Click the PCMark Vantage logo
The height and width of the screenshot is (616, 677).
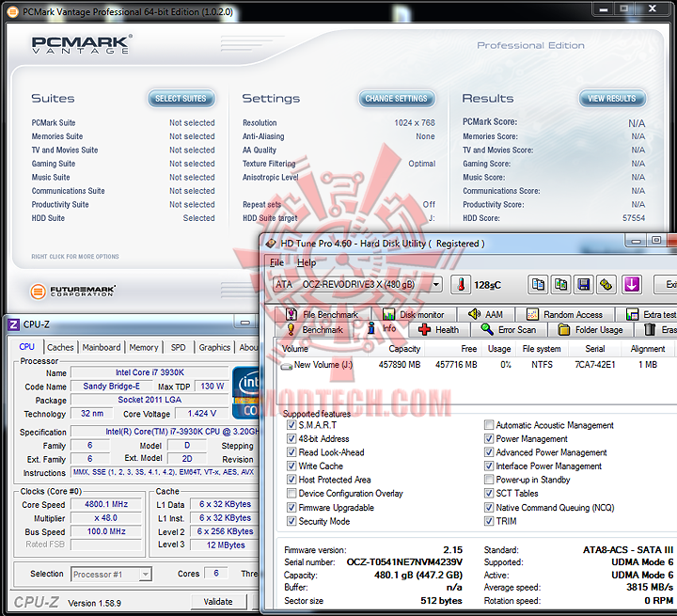(x=82, y=44)
